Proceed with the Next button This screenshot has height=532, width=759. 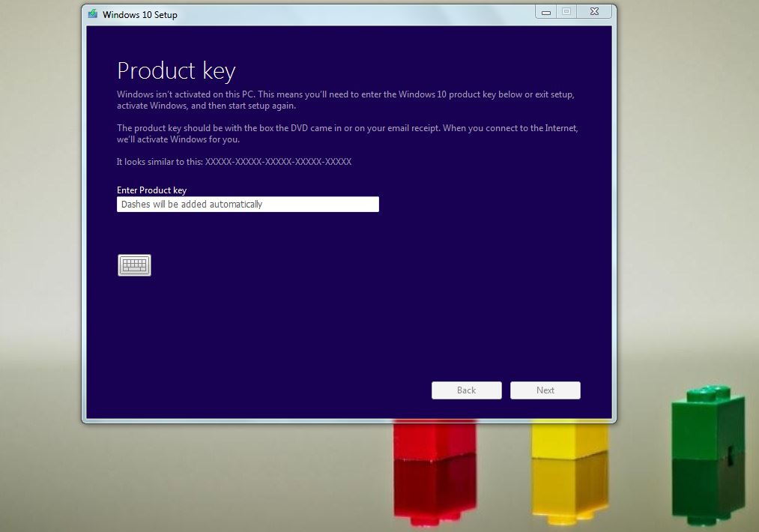(x=545, y=390)
